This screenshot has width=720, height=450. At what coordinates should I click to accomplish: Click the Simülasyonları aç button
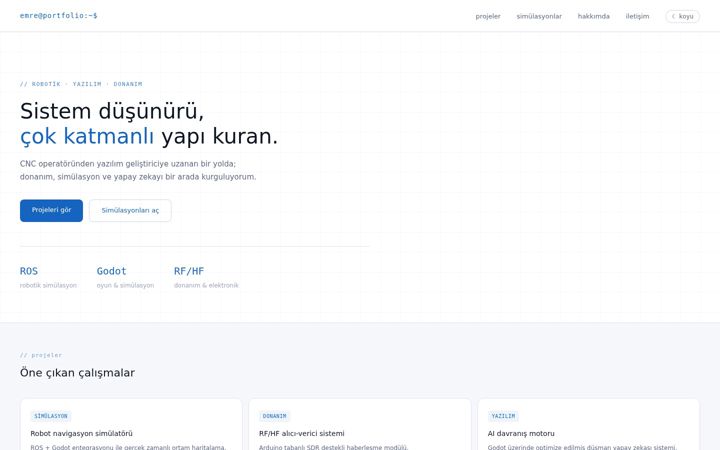click(x=130, y=210)
